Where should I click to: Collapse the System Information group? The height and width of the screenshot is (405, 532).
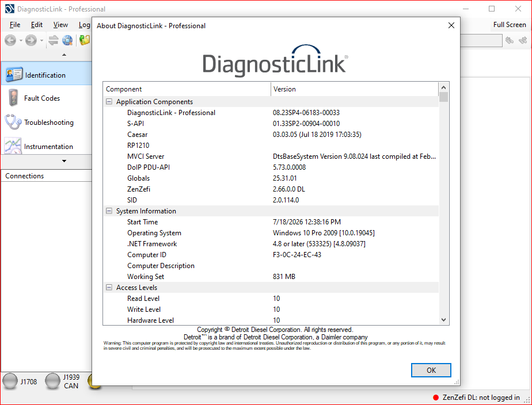(109, 211)
